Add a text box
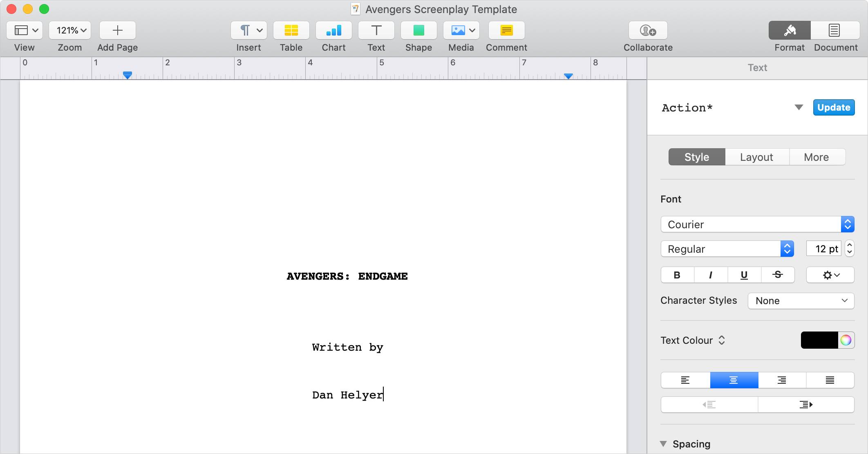Screen dimensions: 868x454 coord(376,30)
